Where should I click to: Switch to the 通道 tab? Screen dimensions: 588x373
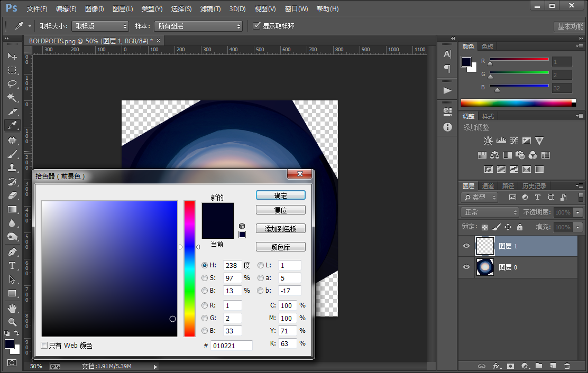click(x=488, y=186)
